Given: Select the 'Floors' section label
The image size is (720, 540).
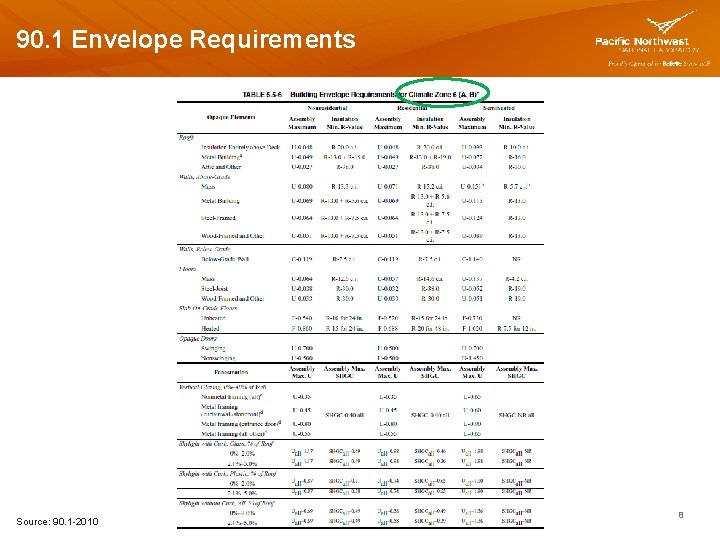Looking at the screenshot, I should (187, 269).
